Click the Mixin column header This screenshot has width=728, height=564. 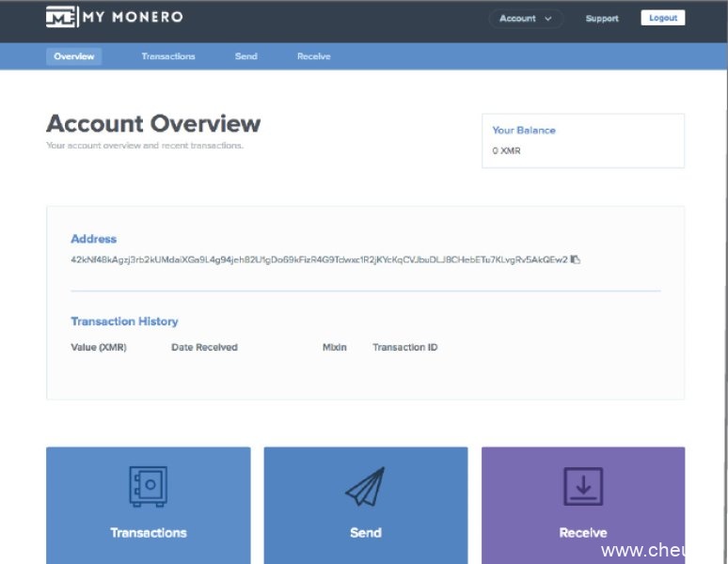[x=335, y=348]
